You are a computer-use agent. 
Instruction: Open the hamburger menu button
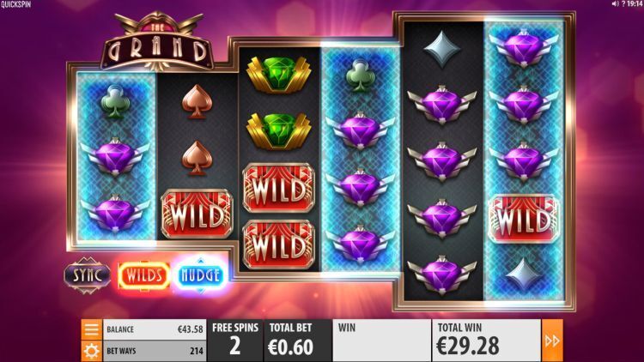pos(91,329)
